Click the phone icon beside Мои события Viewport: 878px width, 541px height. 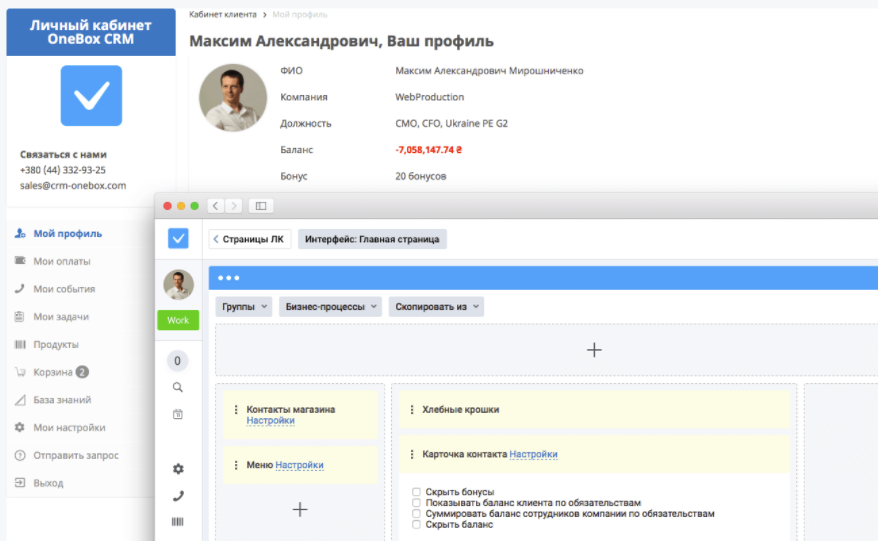[20, 288]
